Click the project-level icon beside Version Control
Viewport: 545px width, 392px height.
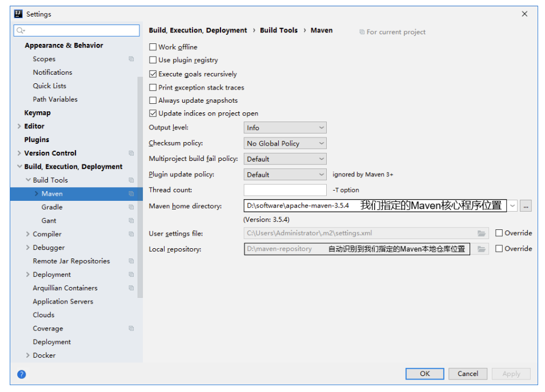pos(131,153)
